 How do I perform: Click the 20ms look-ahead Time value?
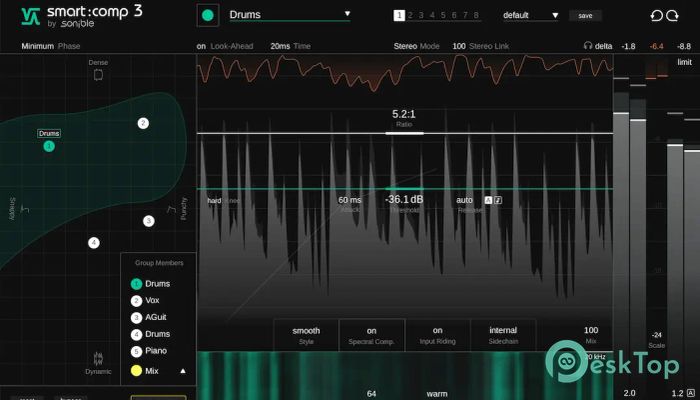[280, 46]
